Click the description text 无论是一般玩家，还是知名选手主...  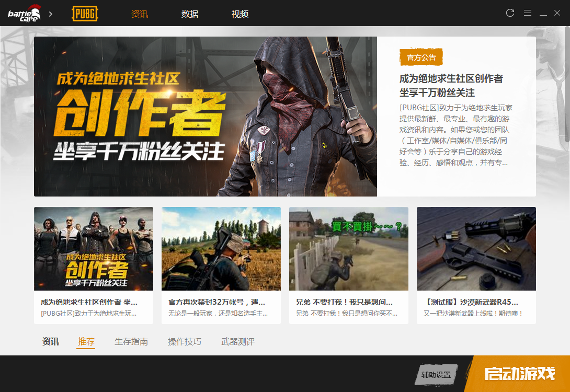coord(218,314)
